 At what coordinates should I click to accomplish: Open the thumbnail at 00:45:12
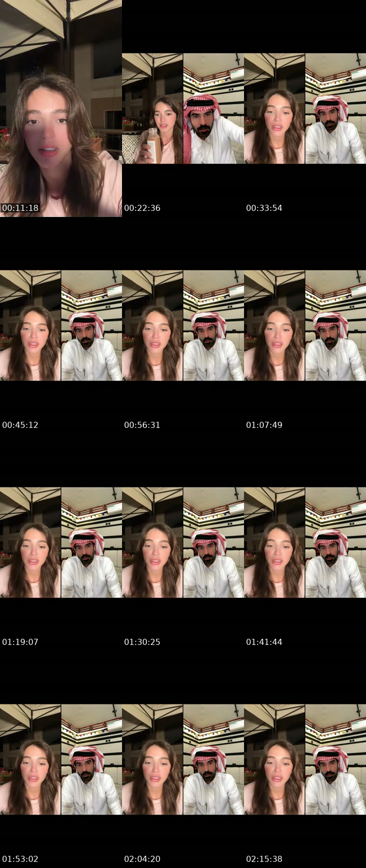(61, 325)
